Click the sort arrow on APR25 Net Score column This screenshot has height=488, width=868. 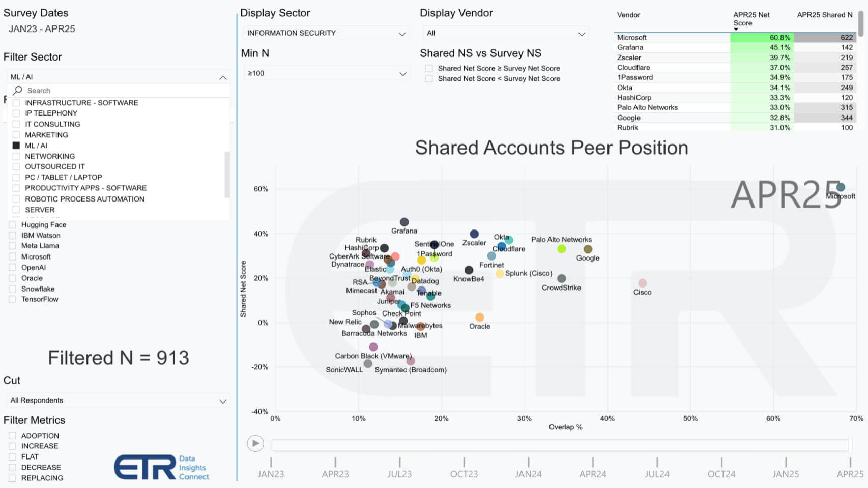[x=735, y=30]
